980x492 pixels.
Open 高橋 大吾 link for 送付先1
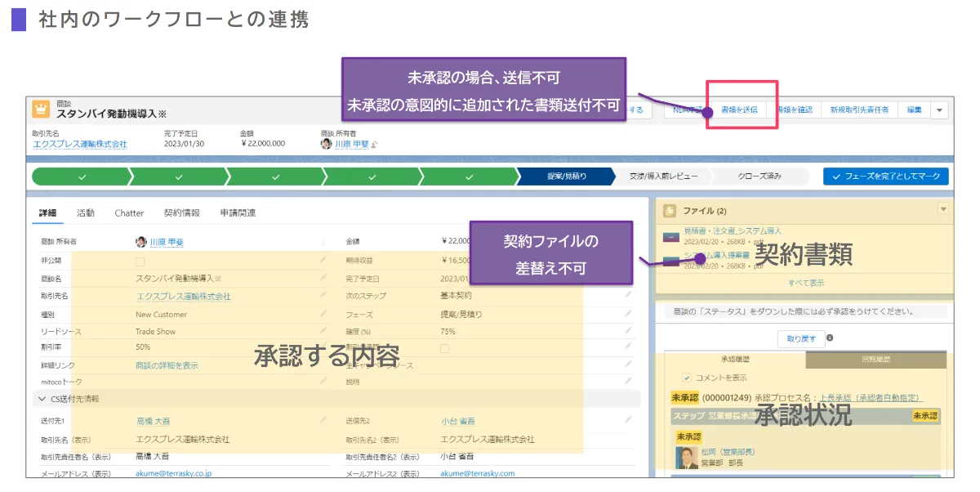153,421
